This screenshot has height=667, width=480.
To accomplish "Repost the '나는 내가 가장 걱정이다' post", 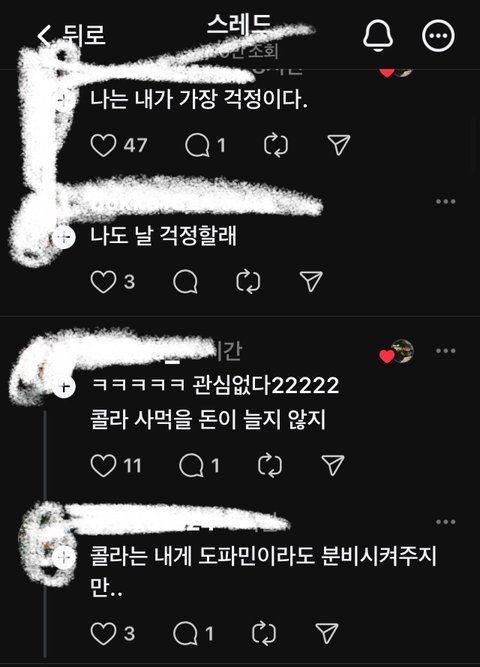I will tap(276, 145).
